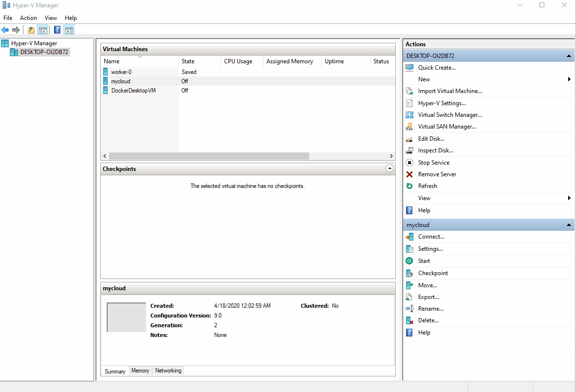Click the Configuration Version value 9.0
The height and width of the screenshot is (392, 576).
tap(218, 316)
